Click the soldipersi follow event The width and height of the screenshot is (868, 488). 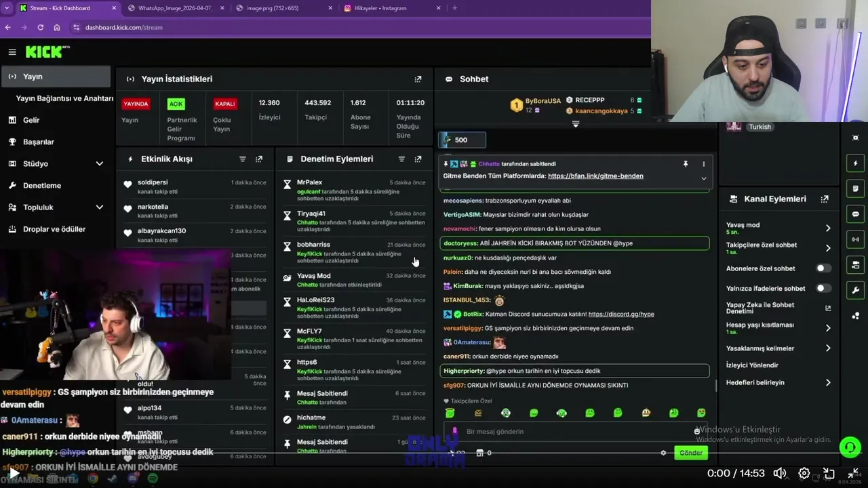coord(195,187)
